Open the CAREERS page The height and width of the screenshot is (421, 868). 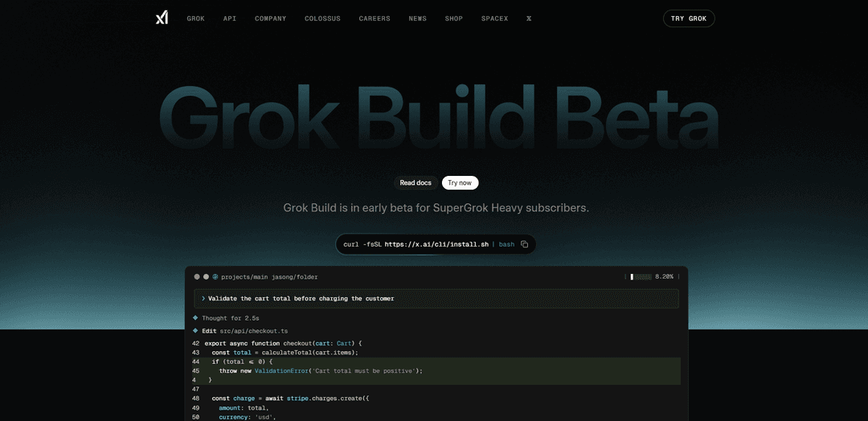pyautogui.click(x=375, y=18)
